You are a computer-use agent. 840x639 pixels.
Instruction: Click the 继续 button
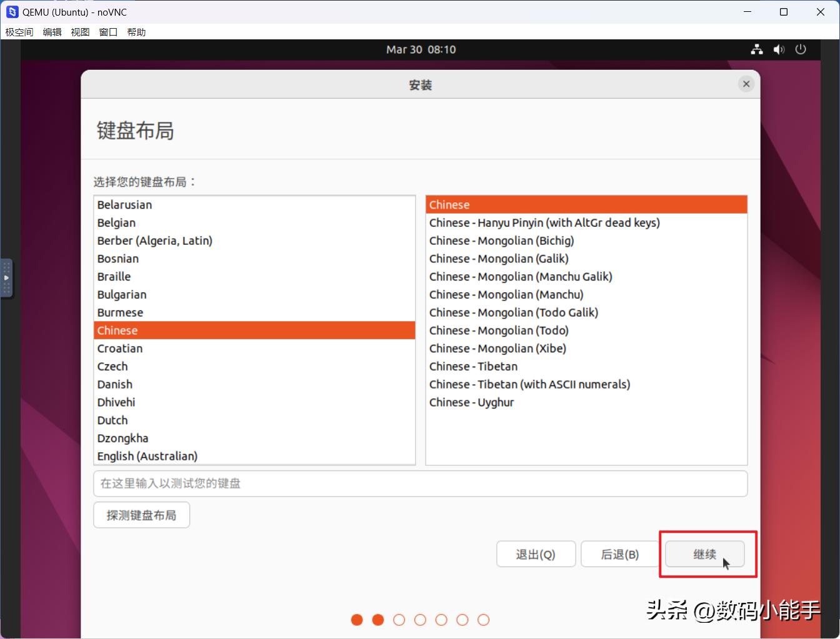pos(705,554)
